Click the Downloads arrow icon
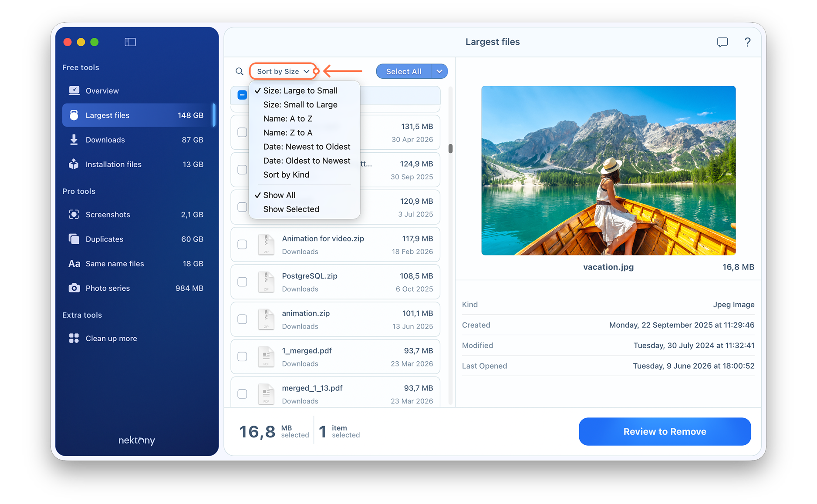Image resolution: width=817 pixels, height=504 pixels. click(74, 140)
